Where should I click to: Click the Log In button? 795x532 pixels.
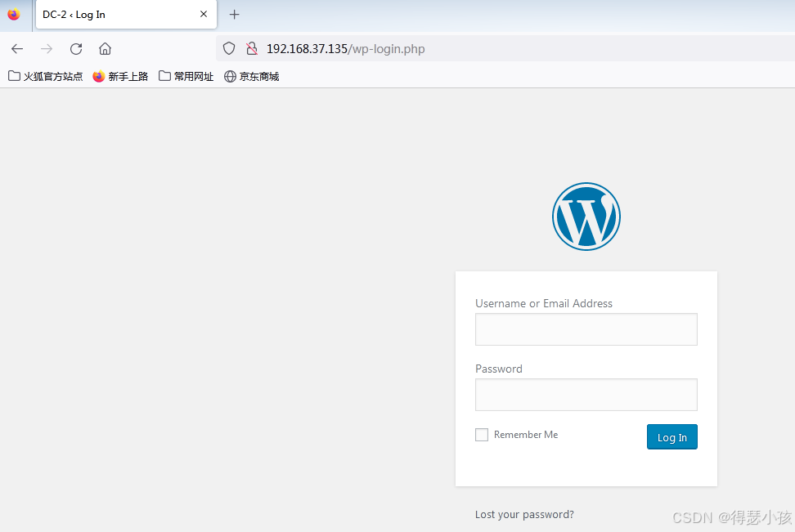tap(672, 436)
